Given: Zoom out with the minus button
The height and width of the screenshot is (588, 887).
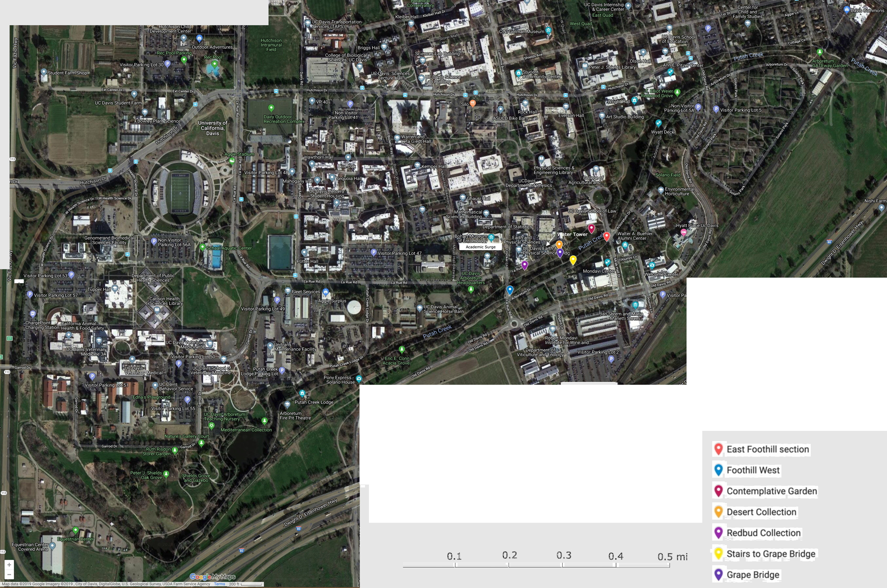Looking at the screenshot, I should coord(9,574).
